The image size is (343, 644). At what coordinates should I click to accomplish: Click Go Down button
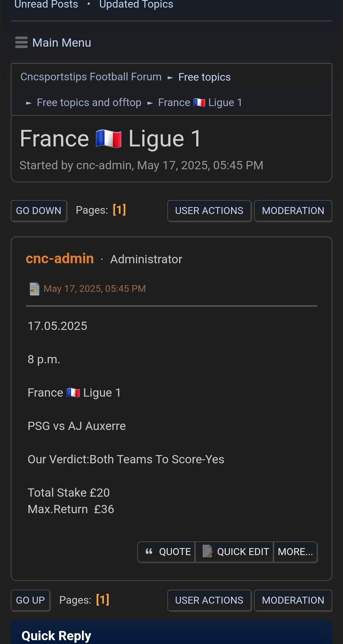39,211
